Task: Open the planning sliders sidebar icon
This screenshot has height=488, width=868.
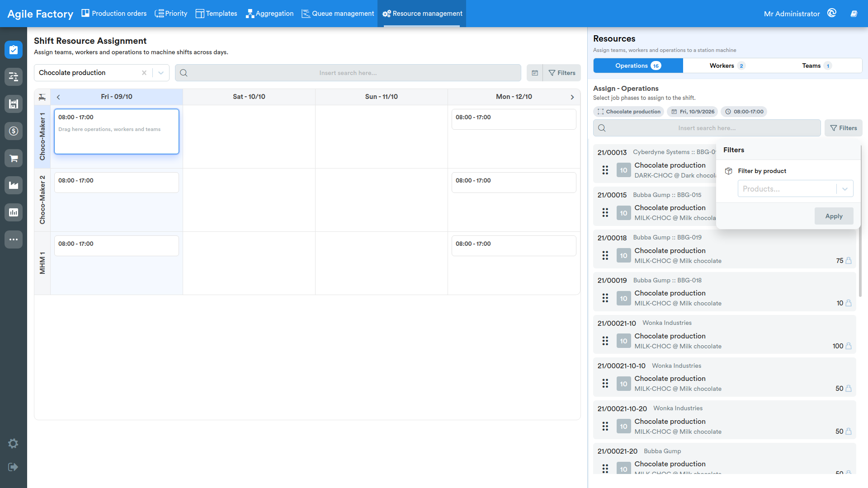Action: click(x=14, y=77)
